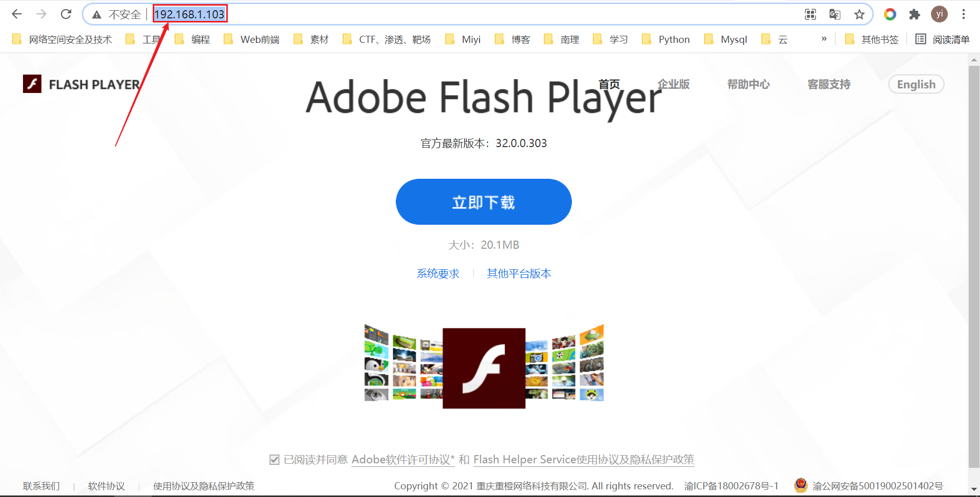Open the 素材 bookmark folder
980x497 pixels.
[311, 39]
